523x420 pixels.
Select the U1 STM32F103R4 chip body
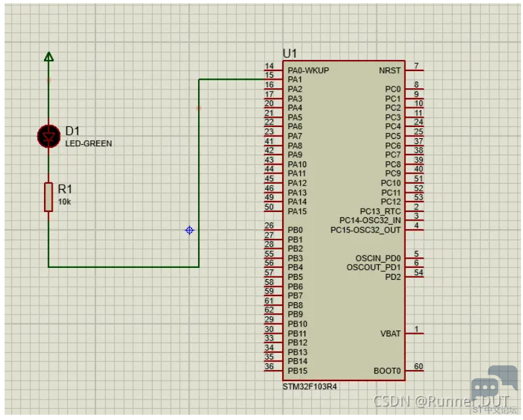point(344,221)
